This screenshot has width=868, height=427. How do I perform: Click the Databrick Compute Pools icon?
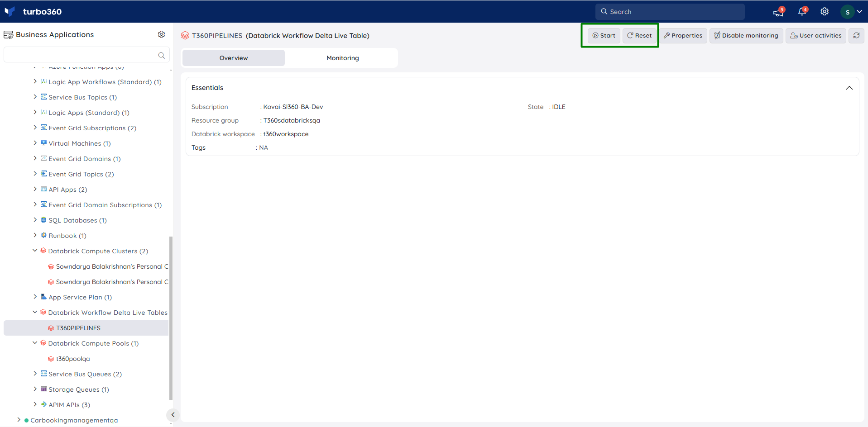43,343
